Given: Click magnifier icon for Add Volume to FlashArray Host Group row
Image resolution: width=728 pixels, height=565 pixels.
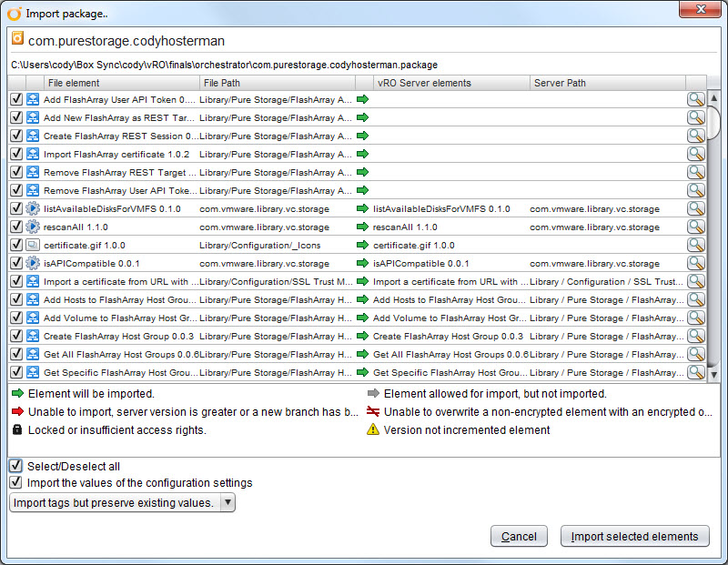Looking at the screenshot, I should (x=695, y=318).
